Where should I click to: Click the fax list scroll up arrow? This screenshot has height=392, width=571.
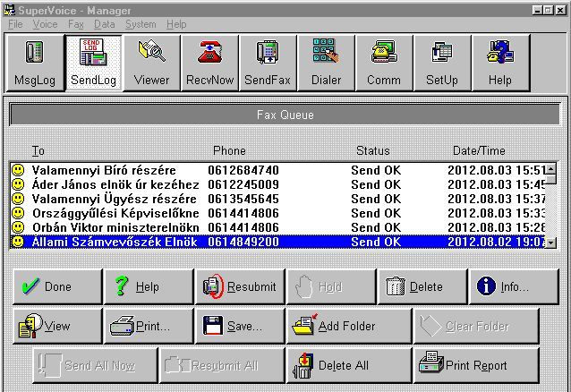tap(551, 168)
